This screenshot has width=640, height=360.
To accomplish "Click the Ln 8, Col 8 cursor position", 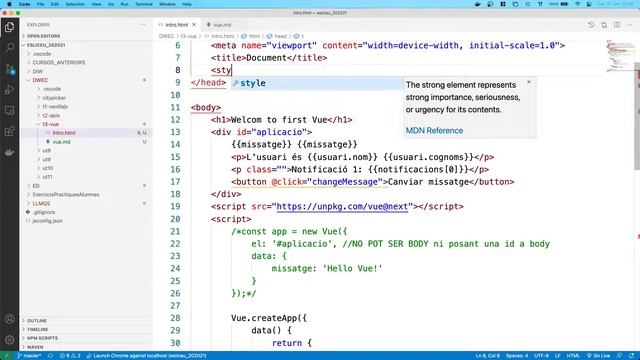I will [487, 356].
